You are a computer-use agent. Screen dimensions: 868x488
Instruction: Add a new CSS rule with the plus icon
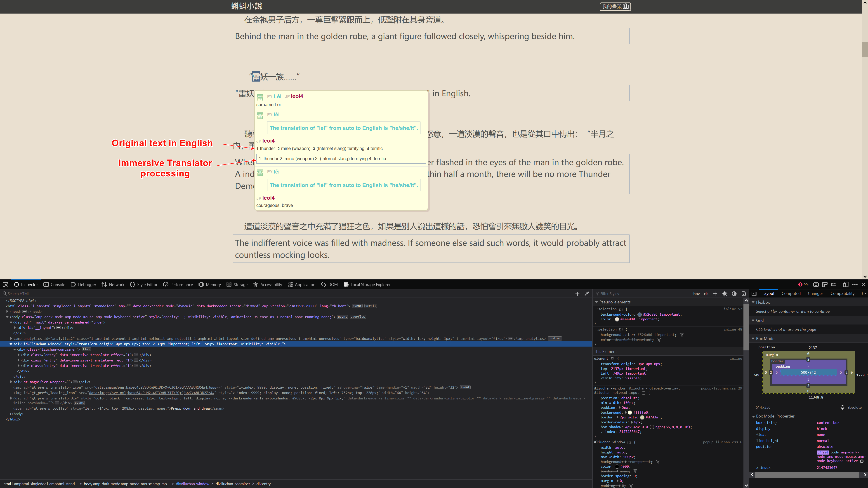click(x=715, y=294)
